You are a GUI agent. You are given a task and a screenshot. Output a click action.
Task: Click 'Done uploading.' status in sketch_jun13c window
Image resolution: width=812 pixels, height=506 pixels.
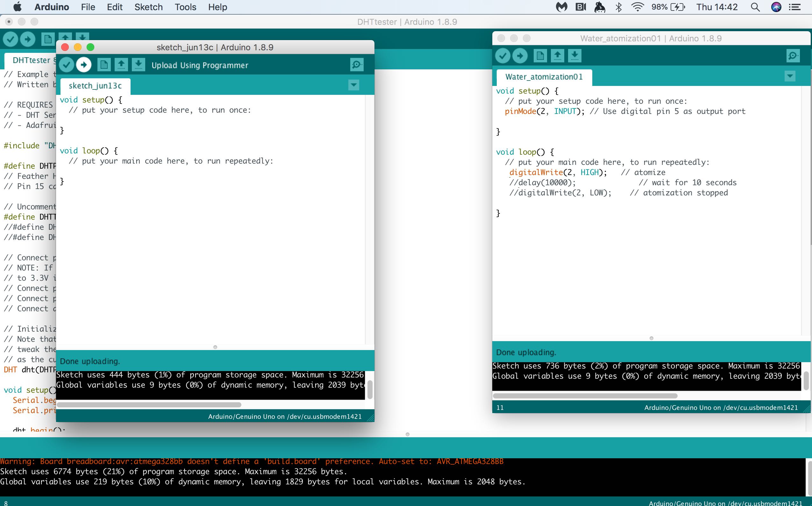point(90,362)
